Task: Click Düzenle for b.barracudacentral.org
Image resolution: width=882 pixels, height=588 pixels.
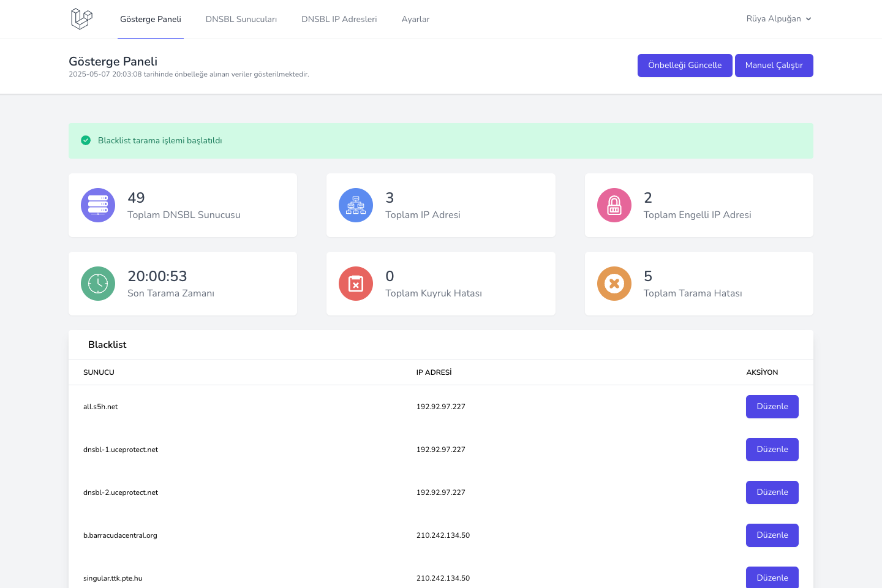Action: (x=772, y=535)
